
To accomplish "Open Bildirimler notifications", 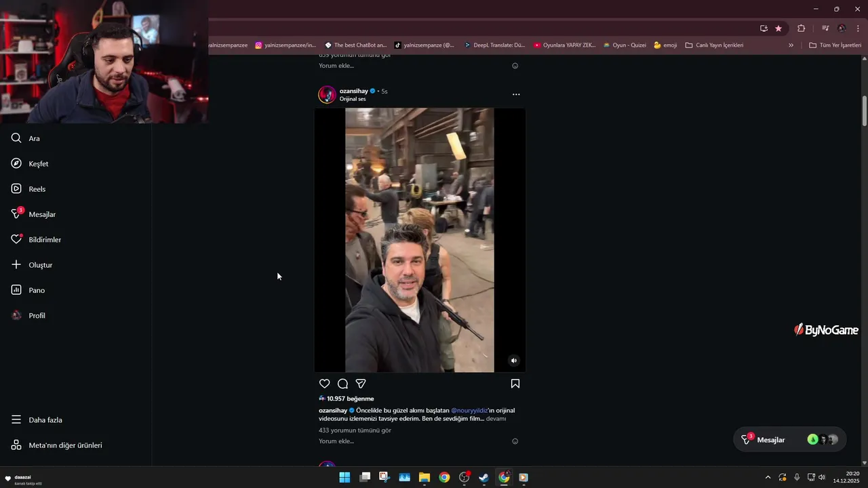I will pos(36,239).
